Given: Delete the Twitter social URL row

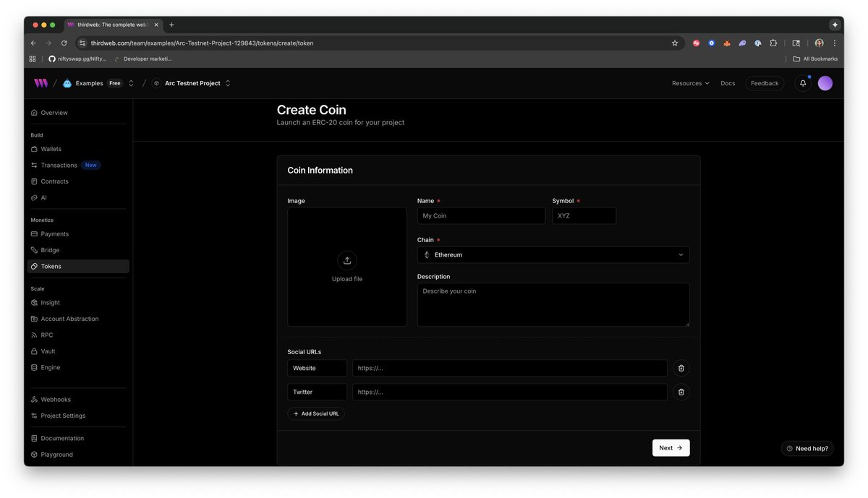Looking at the screenshot, I should point(680,392).
